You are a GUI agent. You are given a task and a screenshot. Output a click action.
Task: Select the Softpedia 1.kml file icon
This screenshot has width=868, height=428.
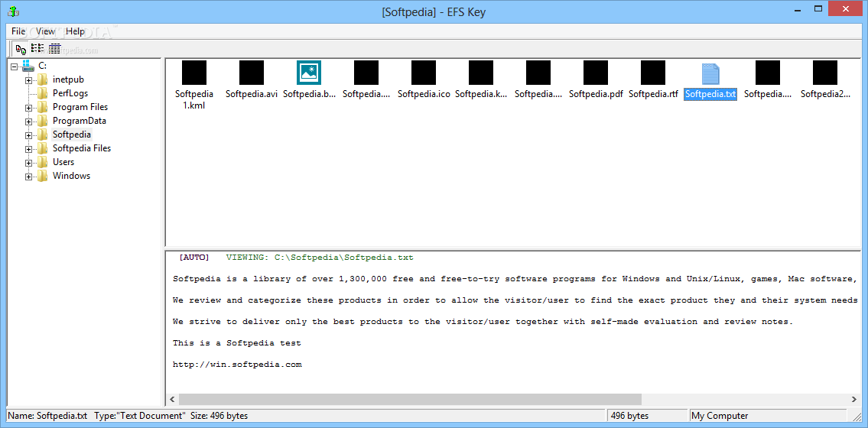pos(193,73)
